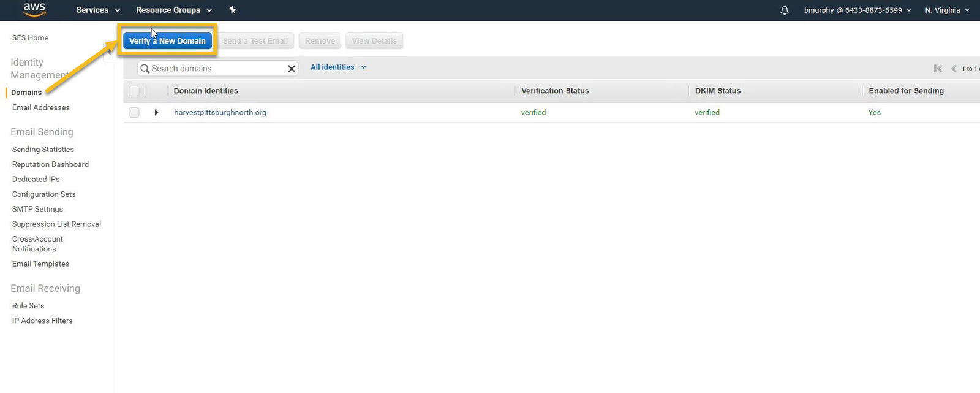Sort by Domain Identities column header

[x=206, y=91]
